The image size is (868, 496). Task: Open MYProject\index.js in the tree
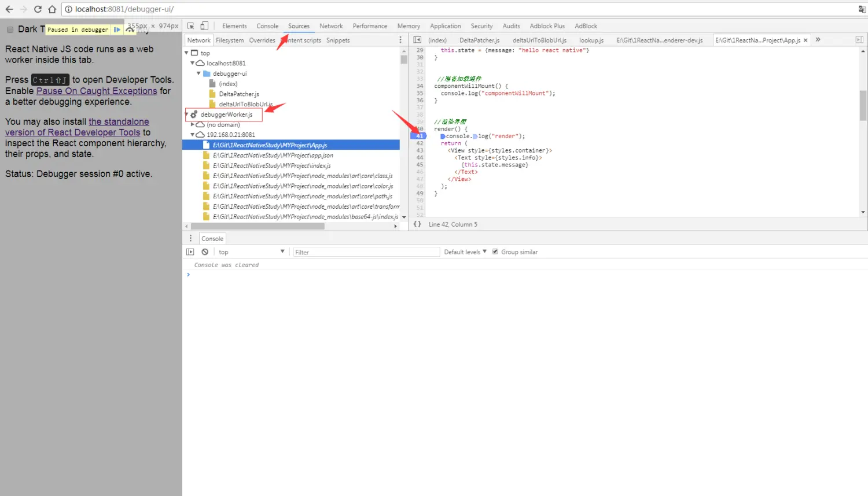[x=271, y=165]
